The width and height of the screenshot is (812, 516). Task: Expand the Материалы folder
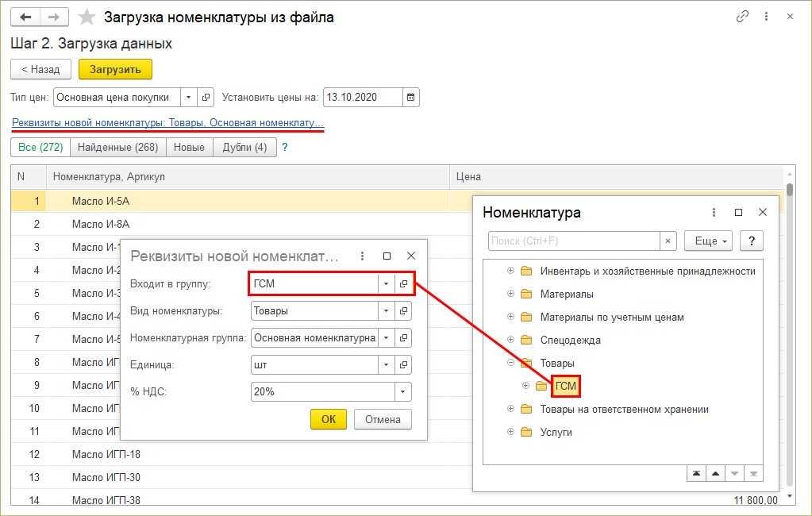point(510,295)
